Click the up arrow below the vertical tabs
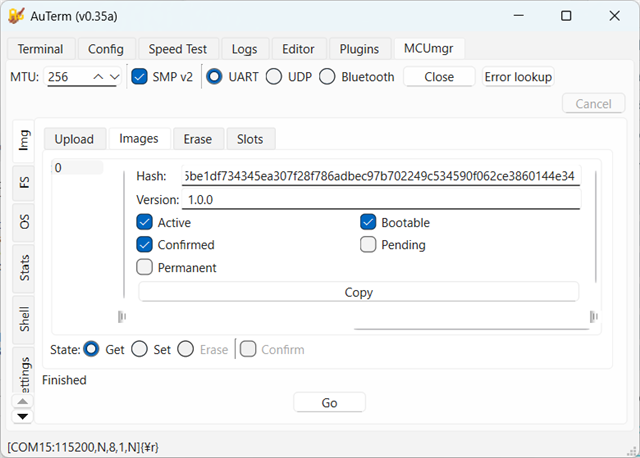Screen dimensions: 640x458 pyautogui.click(x=23, y=402)
